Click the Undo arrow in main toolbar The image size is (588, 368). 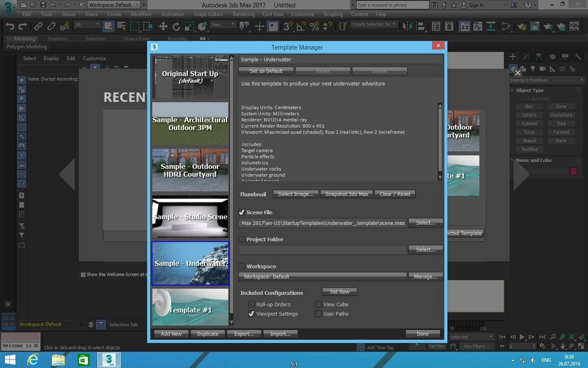(x=9, y=27)
